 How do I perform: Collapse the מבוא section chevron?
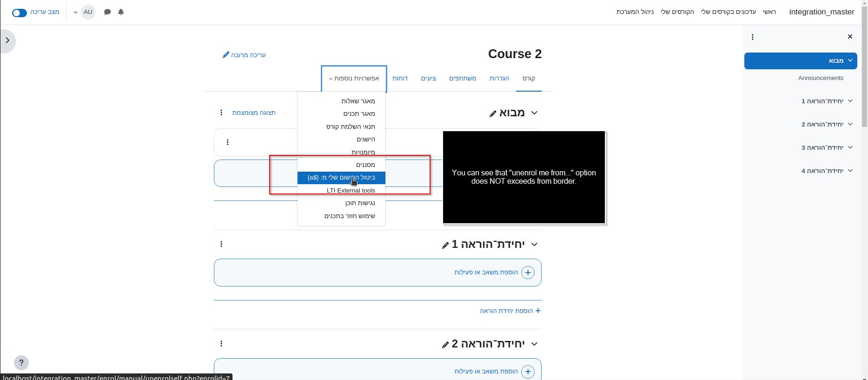tap(534, 113)
